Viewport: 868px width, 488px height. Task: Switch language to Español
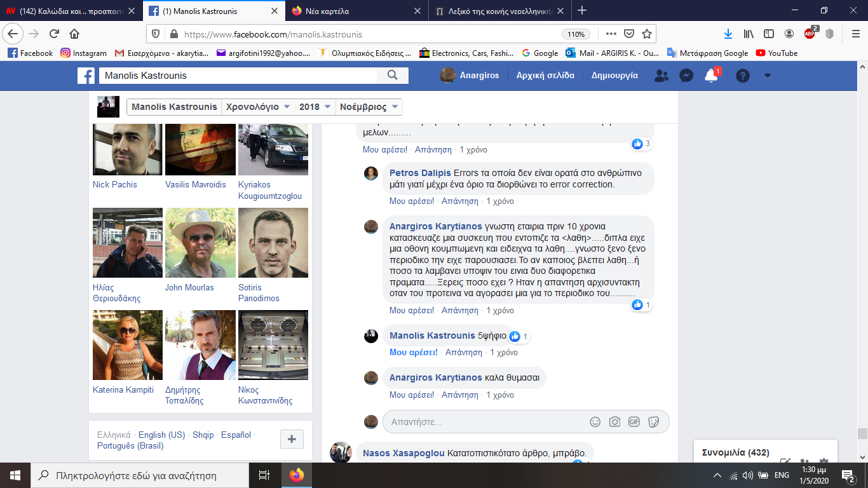(236, 435)
